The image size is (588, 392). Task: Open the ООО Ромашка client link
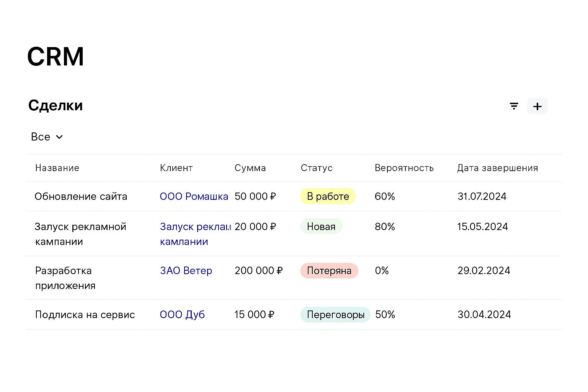(x=194, y=196)
